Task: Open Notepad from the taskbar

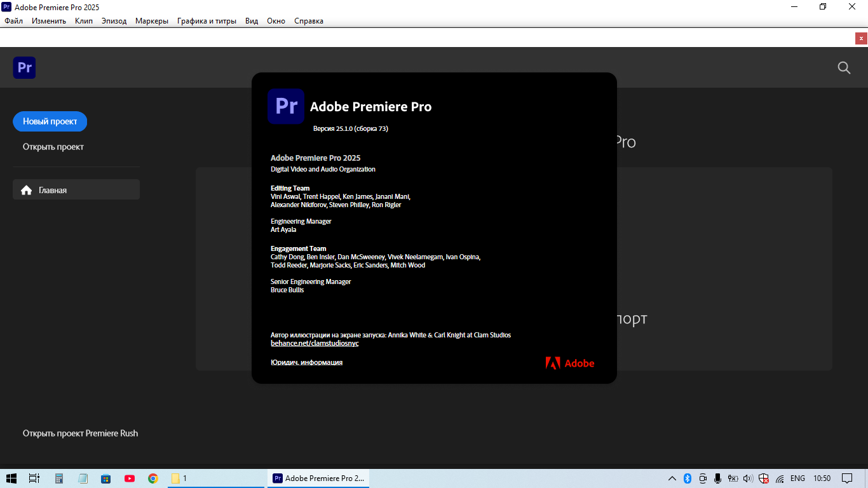Action: pos(83,478)
